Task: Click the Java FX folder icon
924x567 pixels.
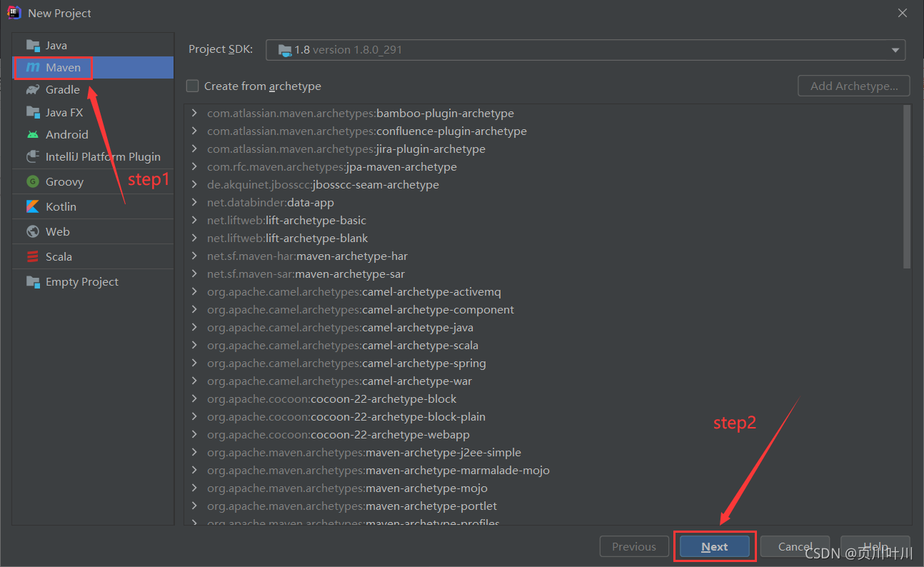Action: coord(33,112)
